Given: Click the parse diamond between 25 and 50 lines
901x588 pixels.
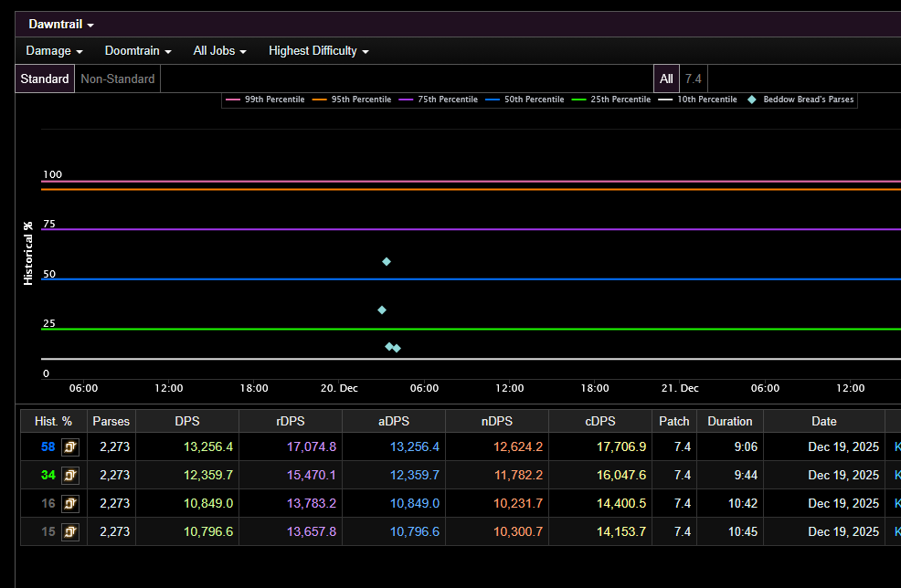Looking at the screenshot, I should (382, 310).
